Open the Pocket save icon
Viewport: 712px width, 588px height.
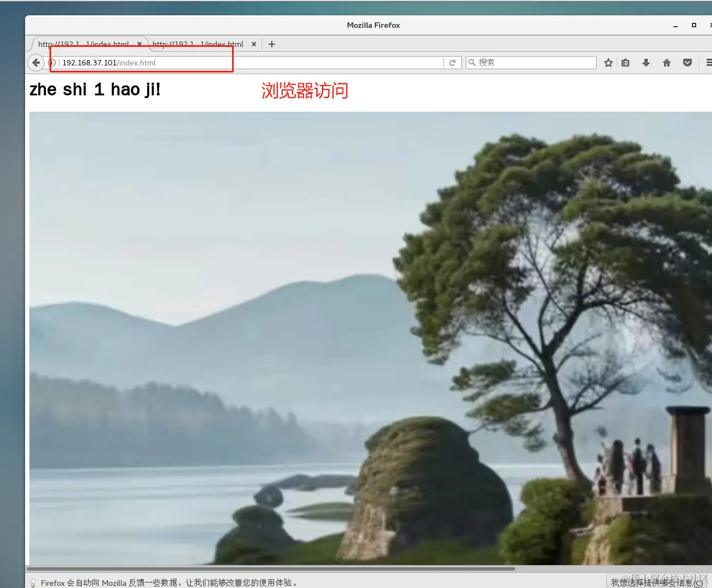pos(687,62)
